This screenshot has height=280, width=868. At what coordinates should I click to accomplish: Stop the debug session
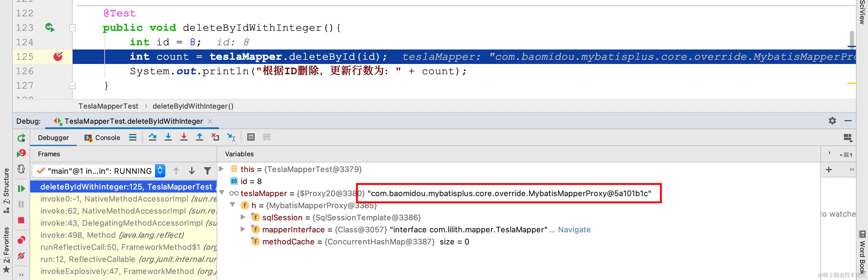point(21,220)
